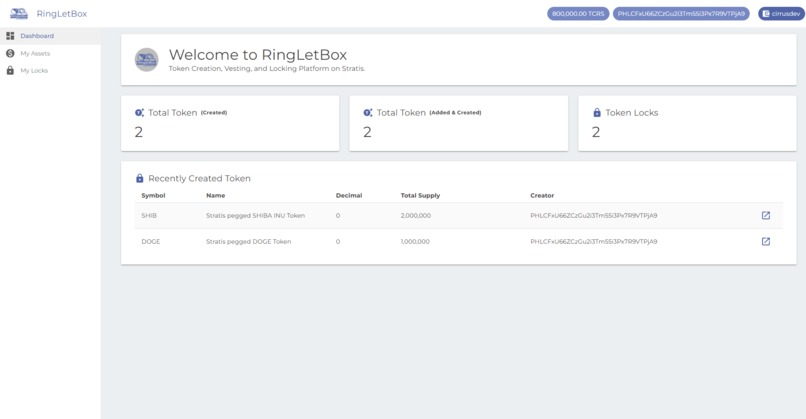Open the SHIB token external link icon
The height and width of the screenshot is (419, 806).
pos(766,215)
